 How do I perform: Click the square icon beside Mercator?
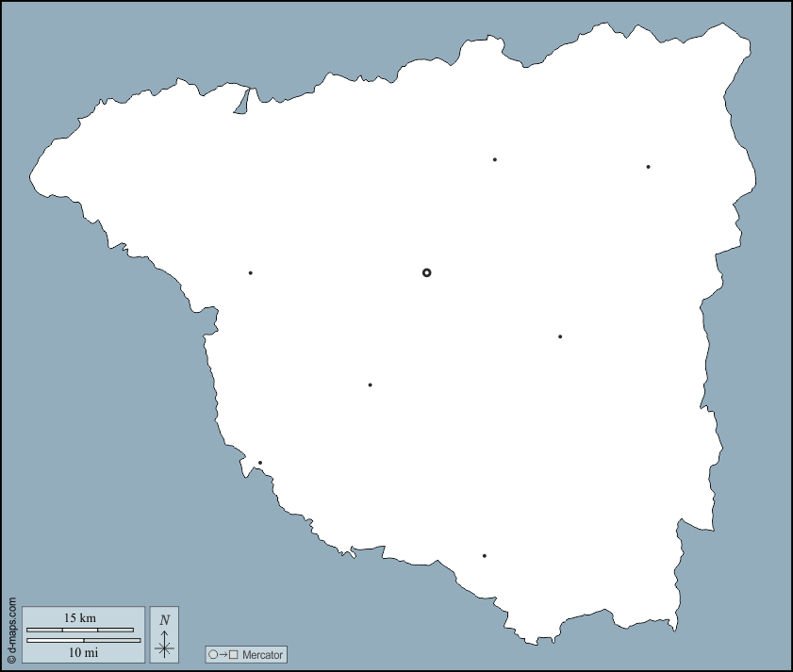pos(233,654)
